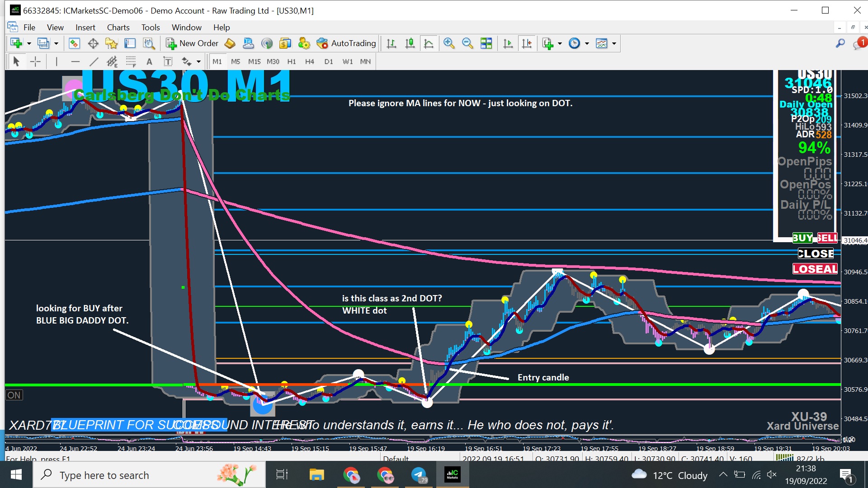
Task: Zoom in on the chart
Action: 448,43
